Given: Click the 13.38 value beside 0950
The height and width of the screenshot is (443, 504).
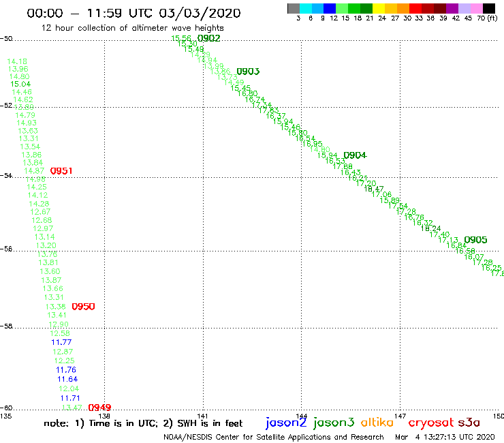Looking at the screenshot, I should coord(55,307).
